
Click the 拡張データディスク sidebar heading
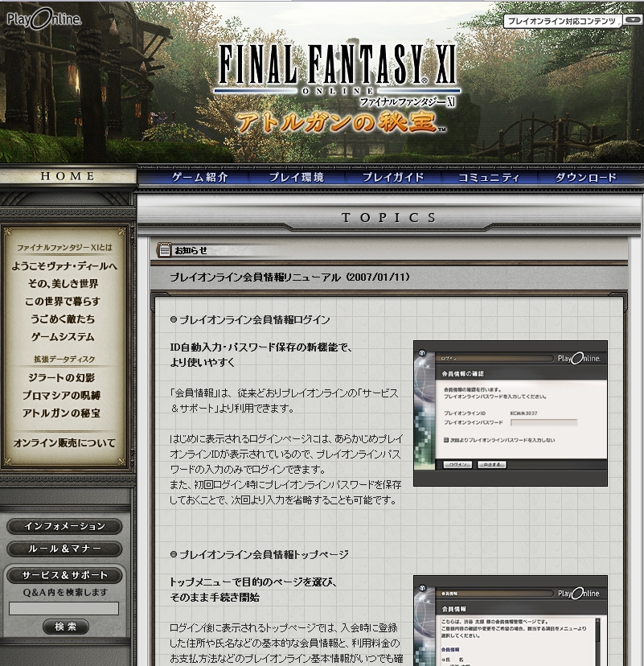tap(64, 360)
